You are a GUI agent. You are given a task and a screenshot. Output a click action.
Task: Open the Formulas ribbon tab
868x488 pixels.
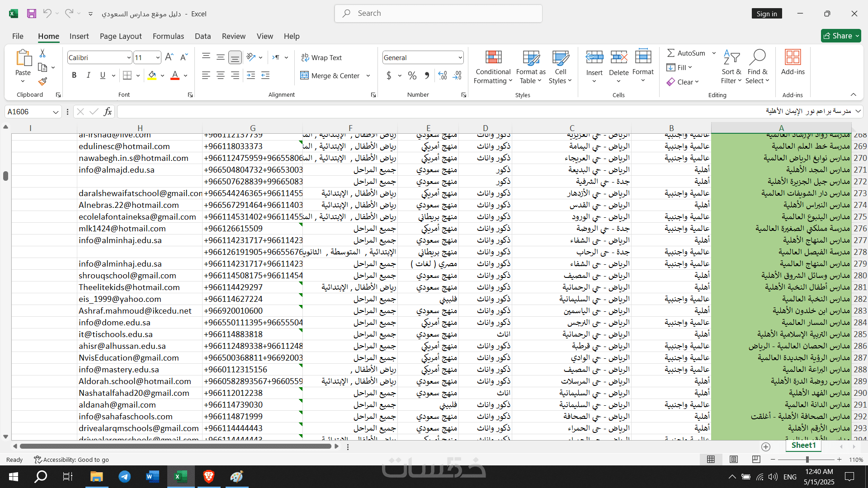(x=168, y=36)
